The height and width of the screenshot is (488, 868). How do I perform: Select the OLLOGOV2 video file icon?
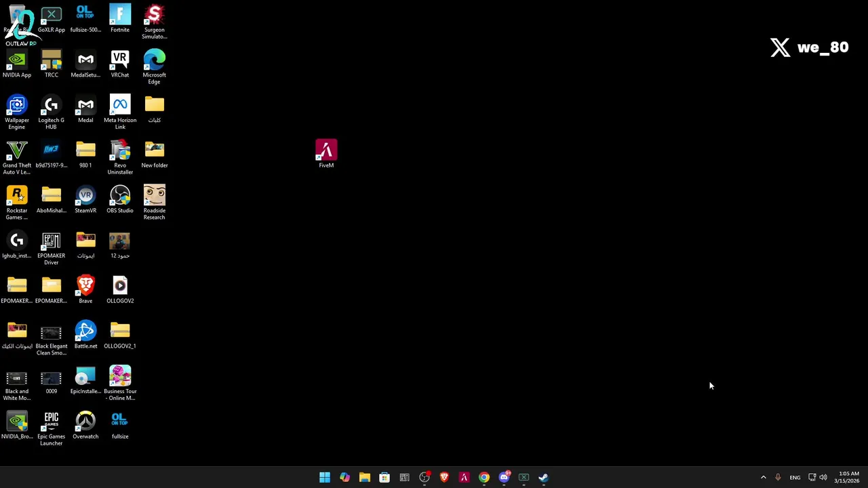(120, 290)
